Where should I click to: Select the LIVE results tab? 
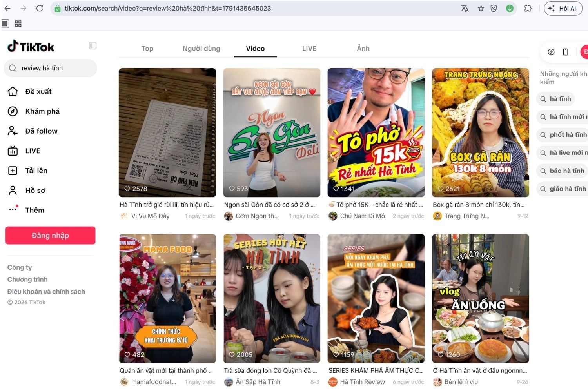(309, 49)
